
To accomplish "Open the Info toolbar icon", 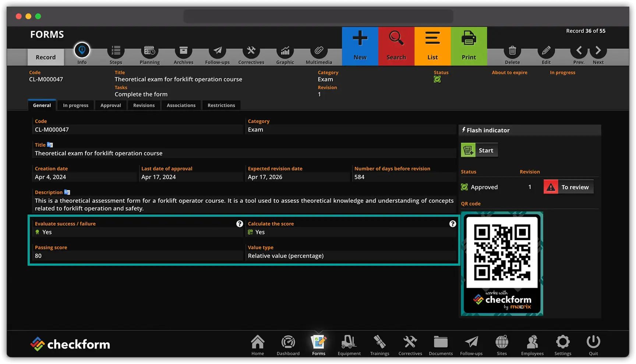I will coord(82,50).
